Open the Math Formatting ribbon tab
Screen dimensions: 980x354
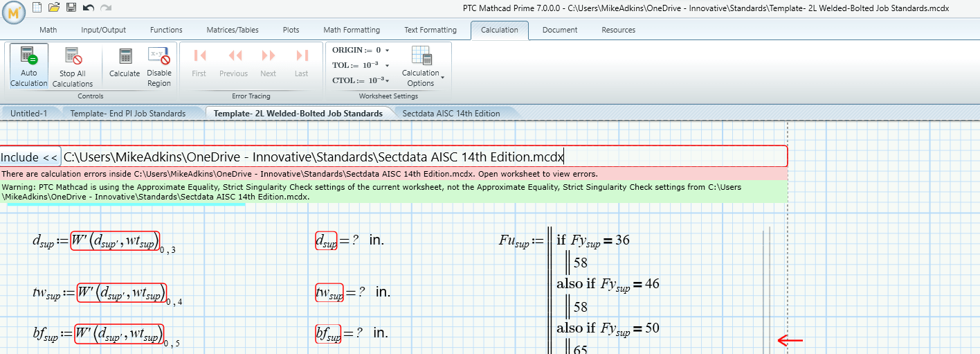coord(352,30)
